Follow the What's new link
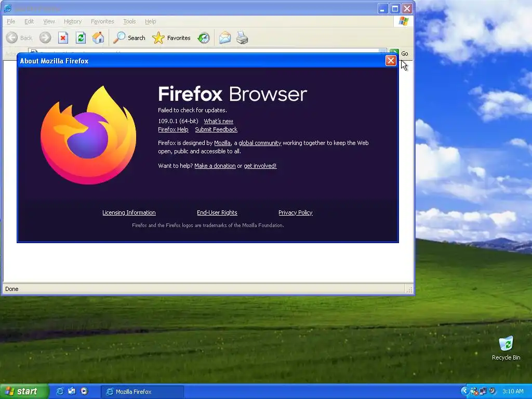The image size is (532, 399). 219,121
